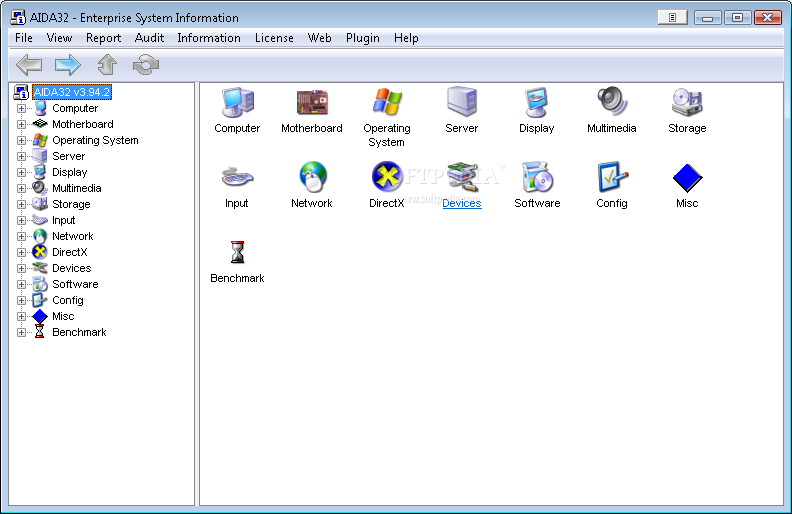Screen dimensions: 792x514
Task: Expand the Server tree node
Action: coord(21,157)
